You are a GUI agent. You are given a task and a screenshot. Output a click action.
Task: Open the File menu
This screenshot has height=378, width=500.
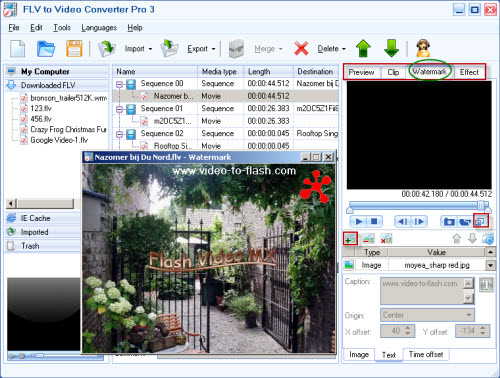point(14,28)
